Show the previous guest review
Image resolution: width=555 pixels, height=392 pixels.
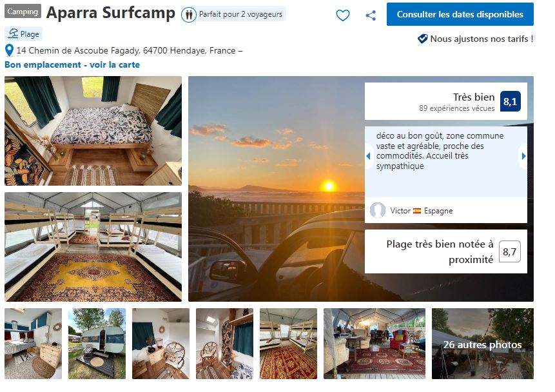tap(368, 156)
